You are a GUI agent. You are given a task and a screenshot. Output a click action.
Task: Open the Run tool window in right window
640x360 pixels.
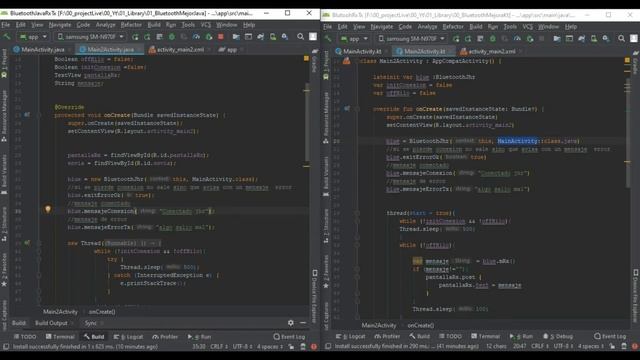tap(521, 336)
